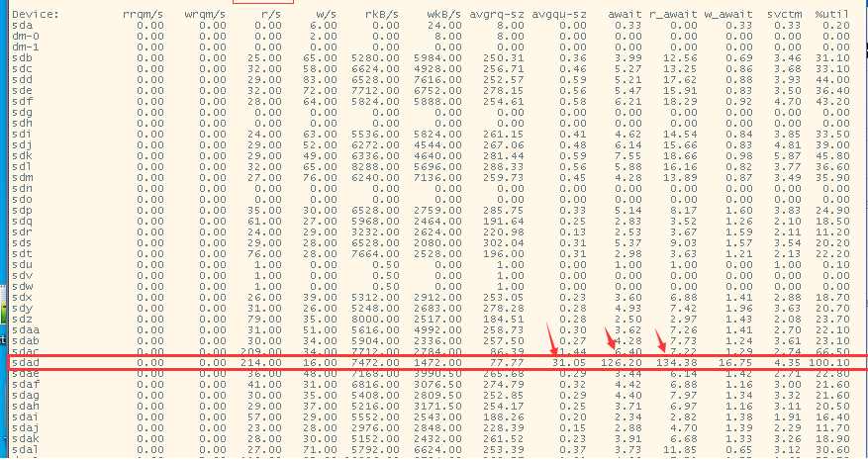Click the sdl device name

(21, 165)
